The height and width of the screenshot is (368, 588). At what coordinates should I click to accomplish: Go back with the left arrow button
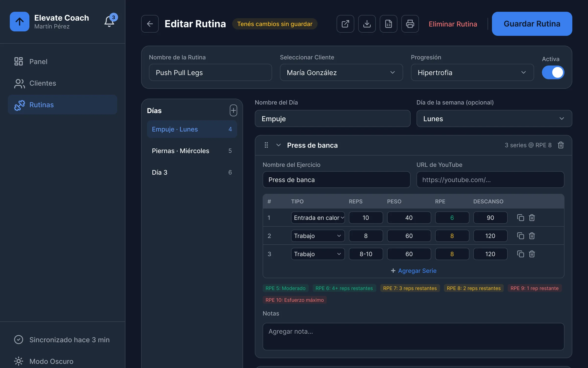(x=150, y=24)
